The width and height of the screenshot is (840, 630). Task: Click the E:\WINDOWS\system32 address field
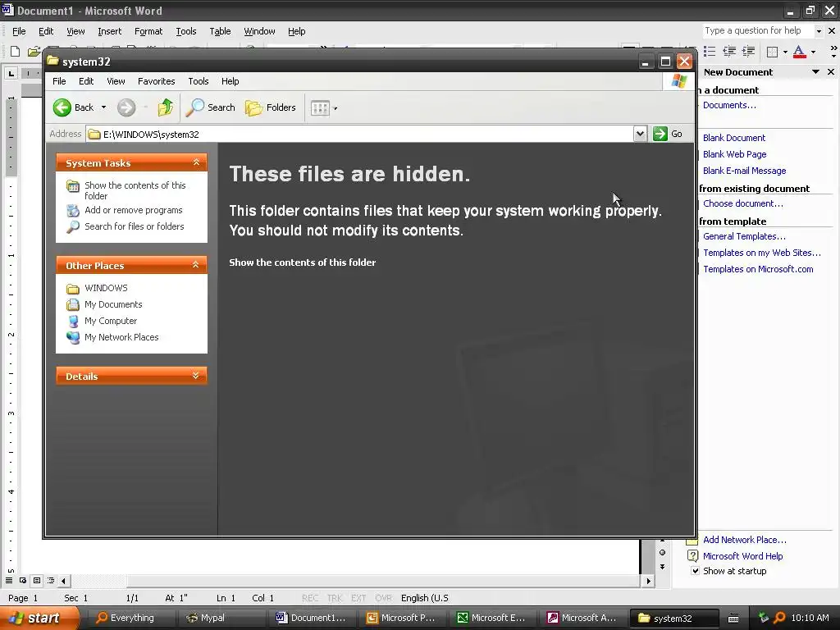pos(359,134)
